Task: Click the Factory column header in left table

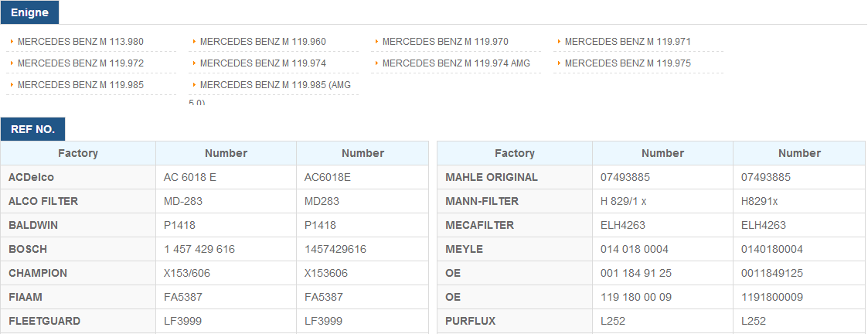Action: click(78, 153)
